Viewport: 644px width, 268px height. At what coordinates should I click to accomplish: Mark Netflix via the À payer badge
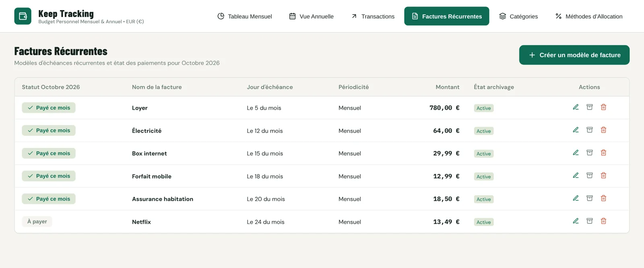(37, 221)
